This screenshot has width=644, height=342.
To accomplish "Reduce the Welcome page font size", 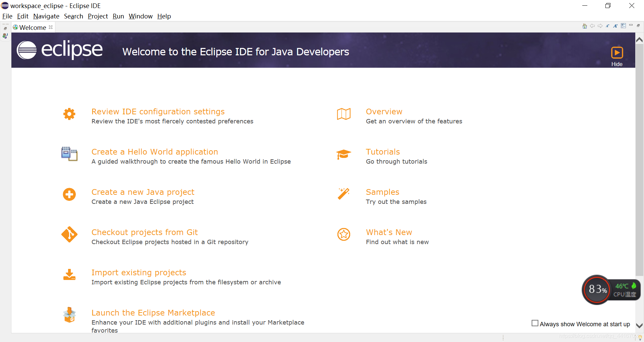I will 607,26.
